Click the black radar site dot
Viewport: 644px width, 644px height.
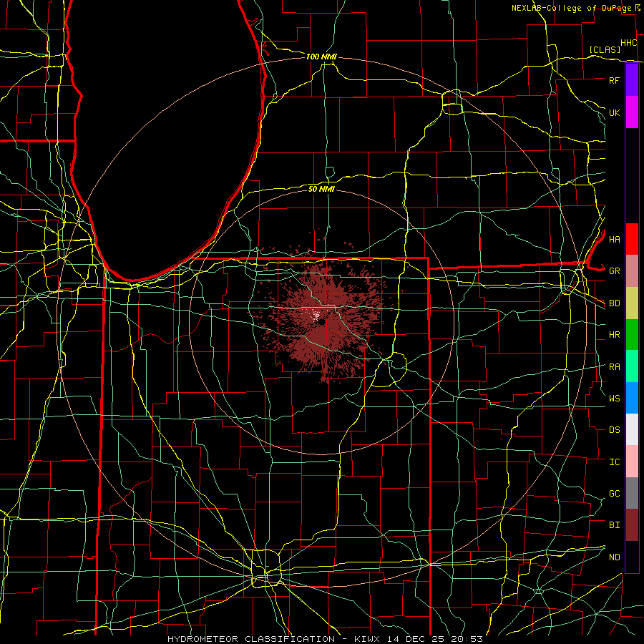coord(321,323)
